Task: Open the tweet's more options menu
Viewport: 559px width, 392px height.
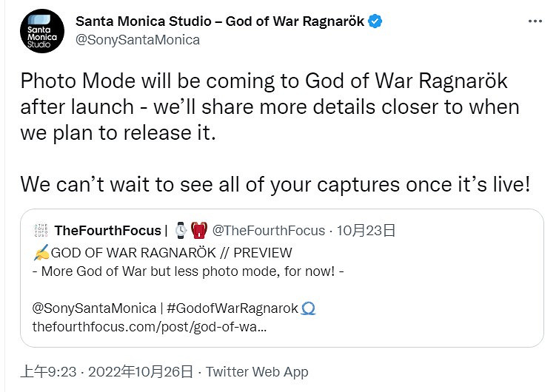Action: point(535,21)
